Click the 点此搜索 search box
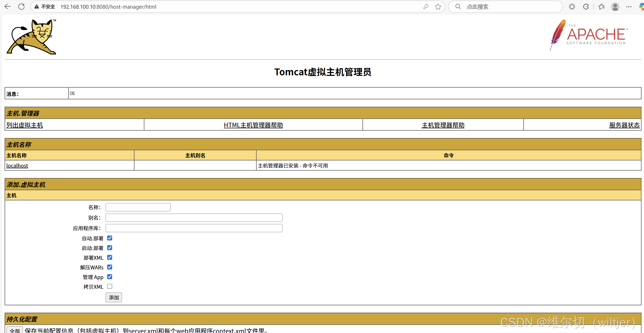The height and width of the screenshot is (333, 644). 505,7
